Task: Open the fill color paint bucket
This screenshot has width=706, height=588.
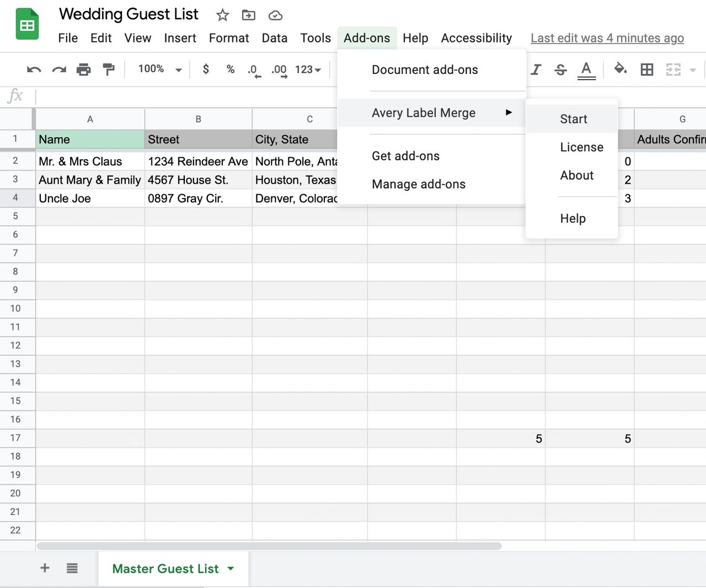Action: click(621, 69)
